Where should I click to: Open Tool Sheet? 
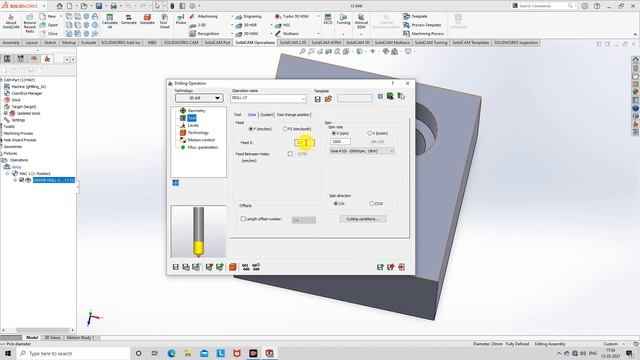click(164, 21)
